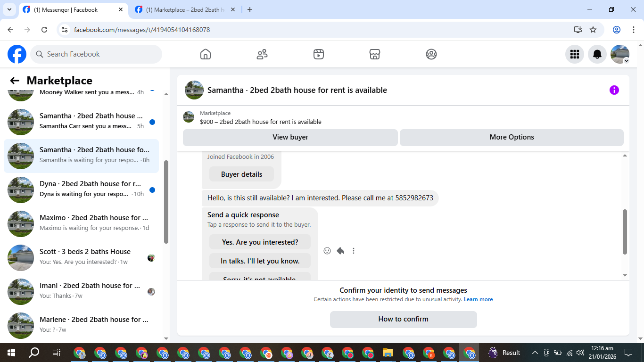React to message with the emoji icon
Viewport: 644px width, 362px height.
pyautogui.click(x=327, y=251)
